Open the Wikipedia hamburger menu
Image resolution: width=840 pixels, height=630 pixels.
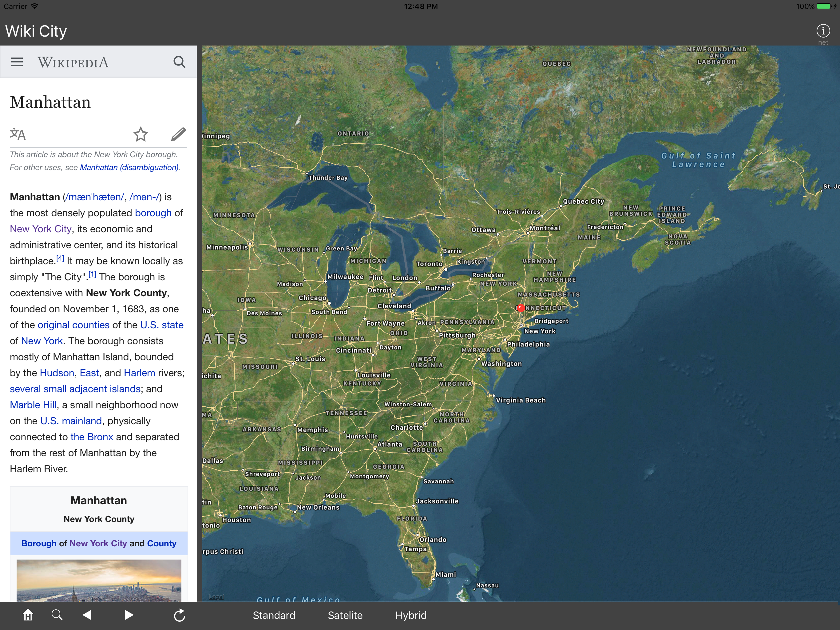(x=17, y=62)
